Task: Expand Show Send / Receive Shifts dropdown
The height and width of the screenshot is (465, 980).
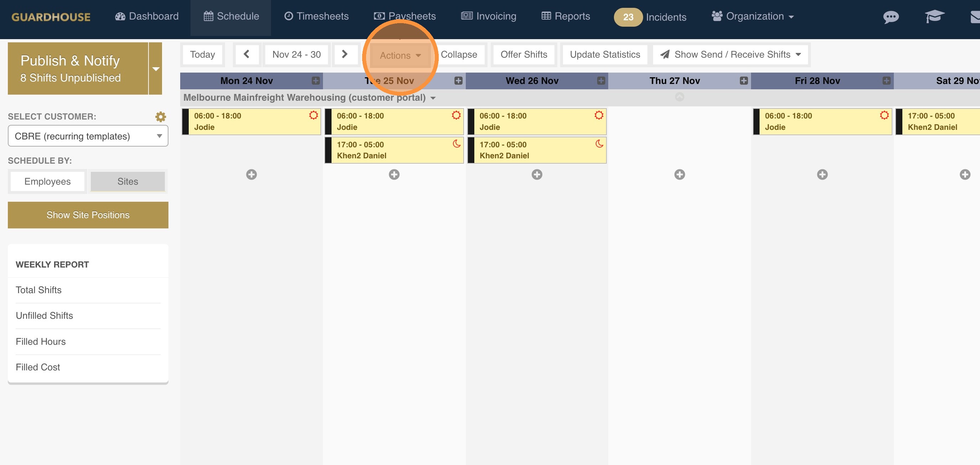Action: pos(731,54)
